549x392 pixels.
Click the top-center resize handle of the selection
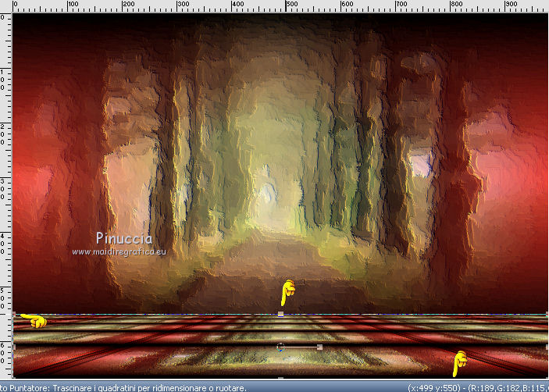(x=280, y=314)
